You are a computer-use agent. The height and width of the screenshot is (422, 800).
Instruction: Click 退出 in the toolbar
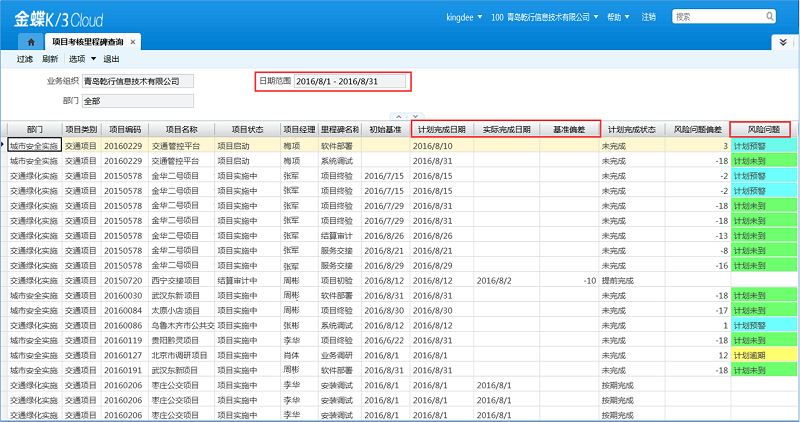[111, 59]
